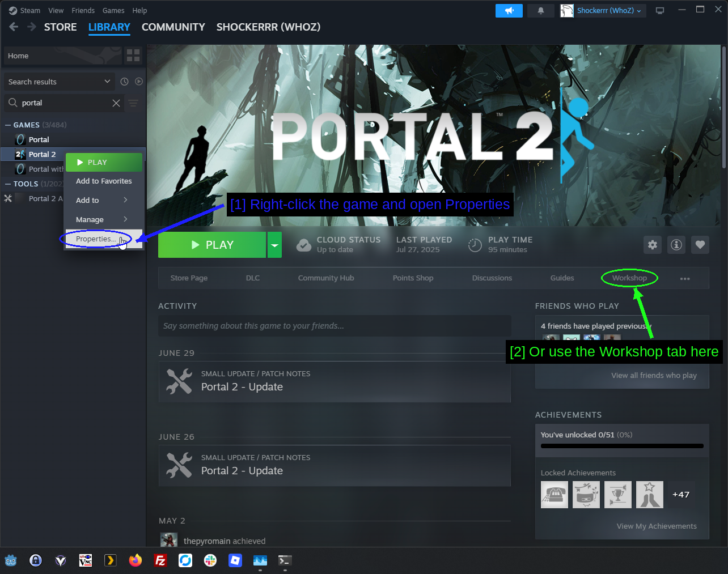Click the favorite heart icon
Image resolution: width=728 pixels, height=574 pixels.
coord(700,245)
